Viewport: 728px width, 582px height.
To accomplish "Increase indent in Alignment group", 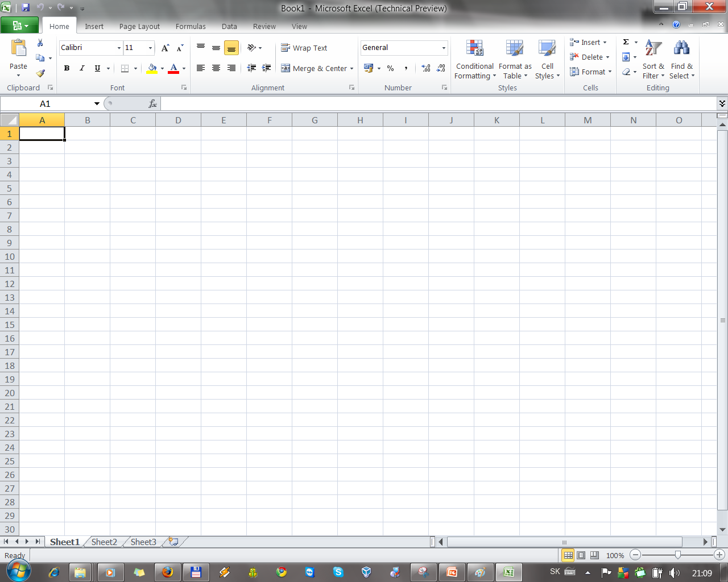I will click(266, 68).
